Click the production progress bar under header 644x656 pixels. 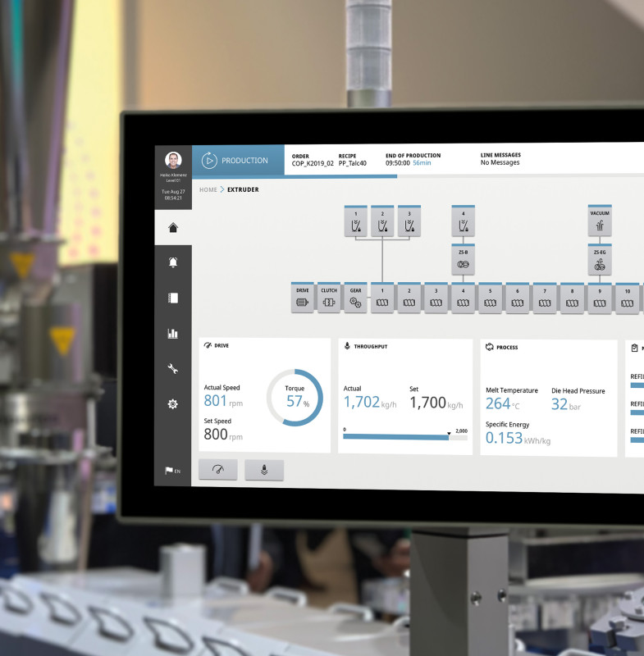coord(295,176)
